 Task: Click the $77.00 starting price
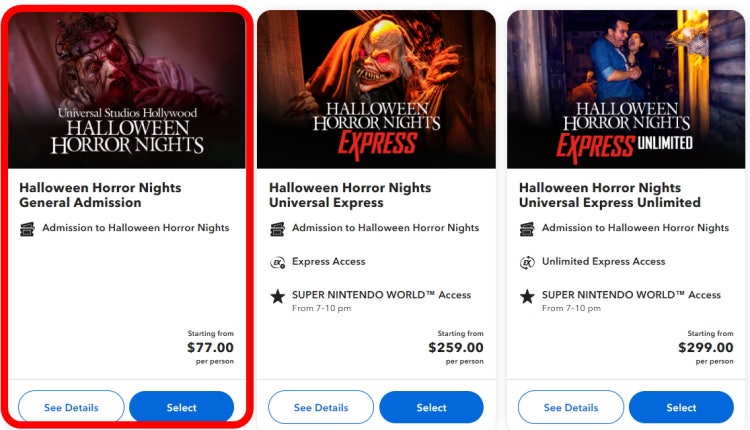click(x=210, y=347)
